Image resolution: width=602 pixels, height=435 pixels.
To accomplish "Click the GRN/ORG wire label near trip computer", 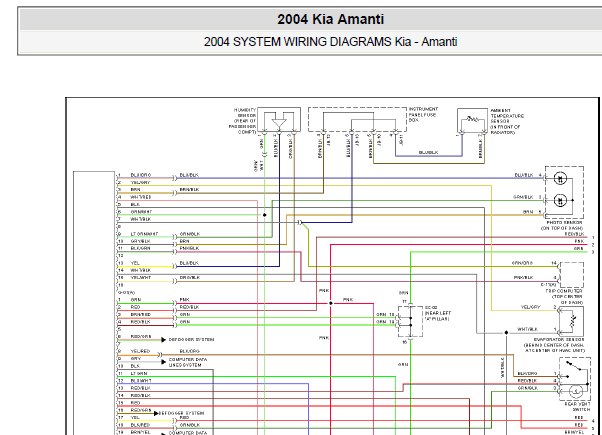I will (x=522, y=263).
